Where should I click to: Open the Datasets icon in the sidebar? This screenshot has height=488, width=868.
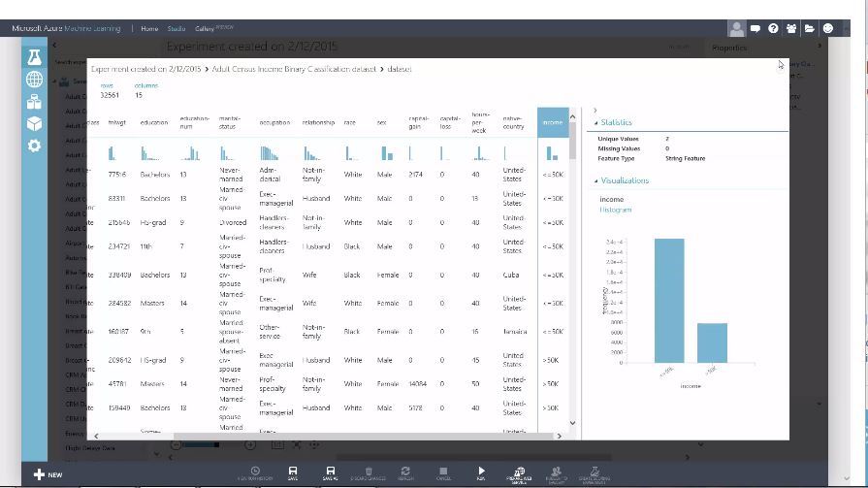pos(34,102)
